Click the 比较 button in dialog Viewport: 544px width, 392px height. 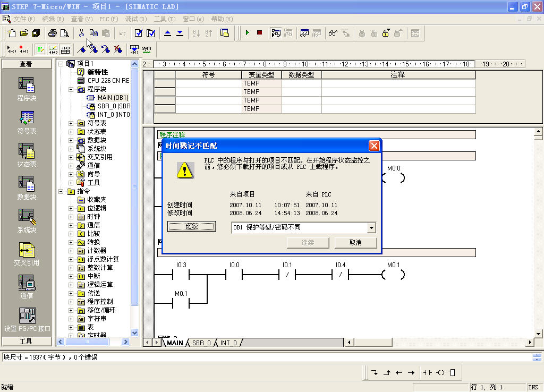coord(192,227)
